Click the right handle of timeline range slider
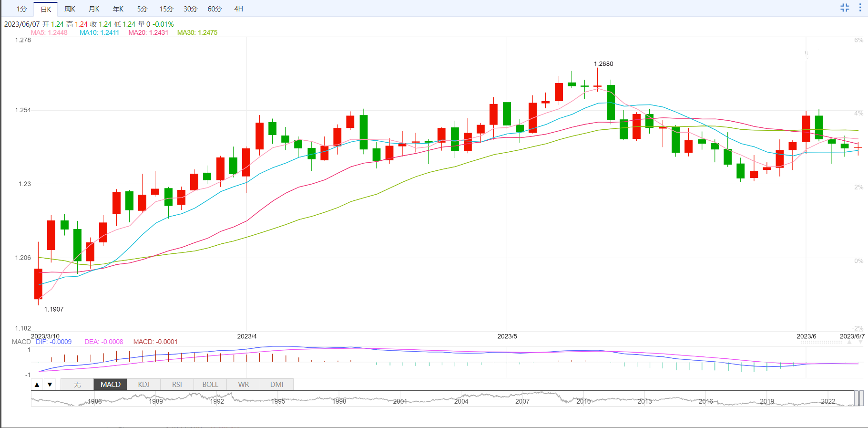The image size is (868, 428). coord(861,398)
